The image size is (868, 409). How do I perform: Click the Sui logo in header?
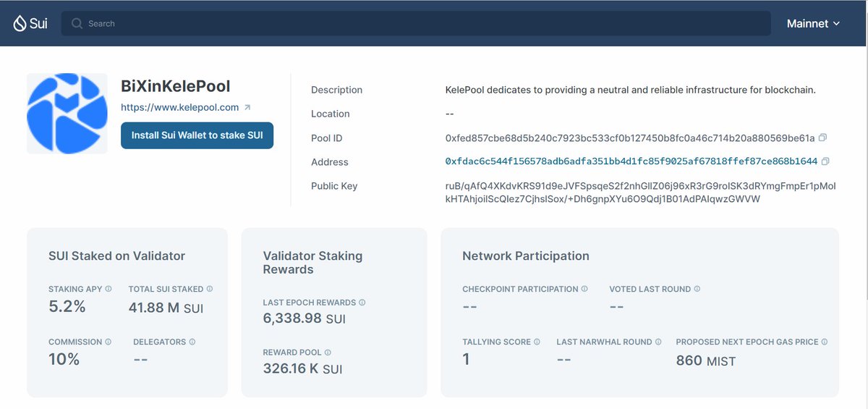tap(30, 23)
